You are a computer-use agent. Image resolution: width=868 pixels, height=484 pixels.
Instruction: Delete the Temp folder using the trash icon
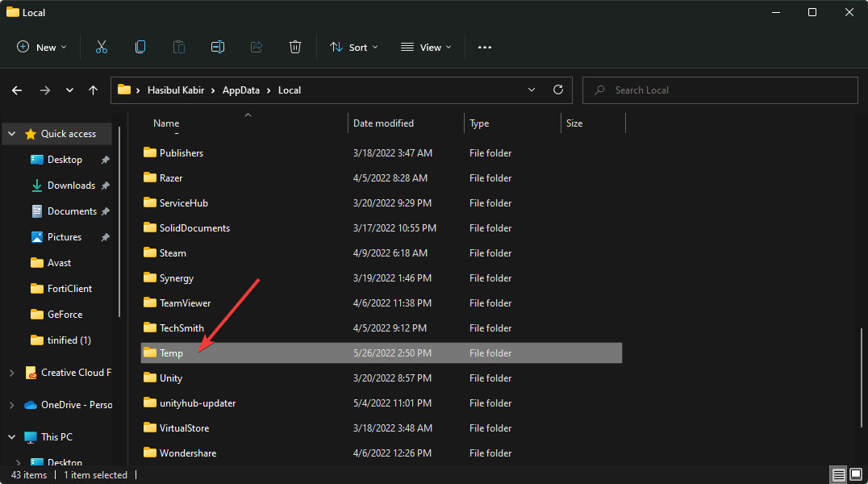tap(295, 47)
